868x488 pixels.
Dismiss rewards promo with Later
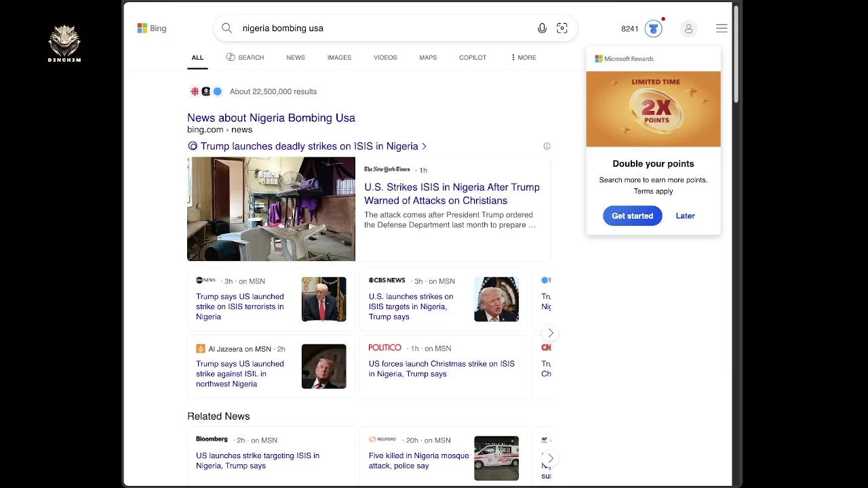685,216
